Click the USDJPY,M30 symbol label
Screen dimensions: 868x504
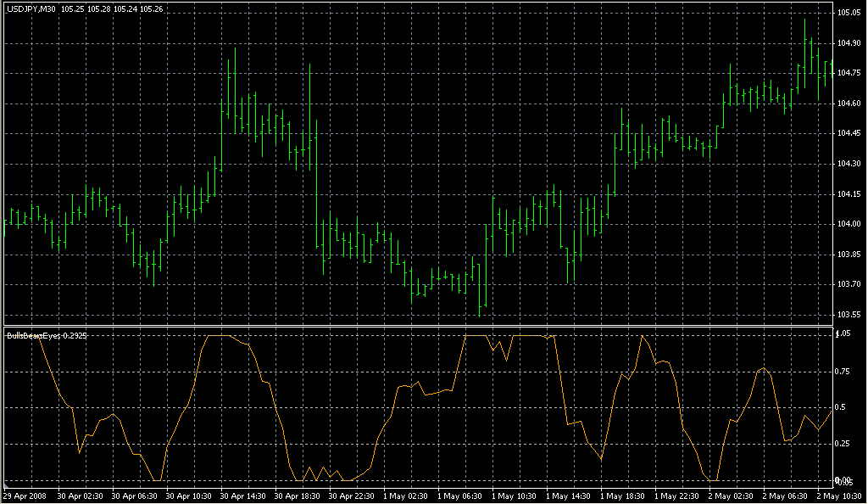(30, 8)
